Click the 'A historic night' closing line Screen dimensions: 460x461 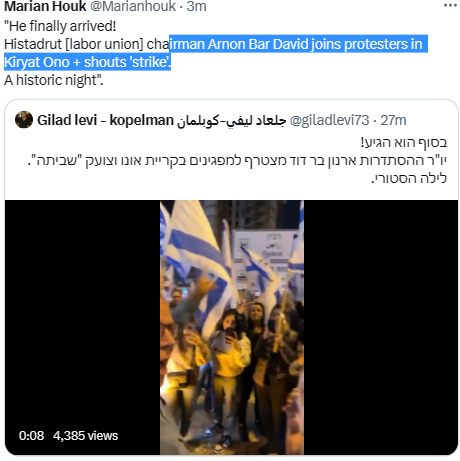[x=54, y=80]
